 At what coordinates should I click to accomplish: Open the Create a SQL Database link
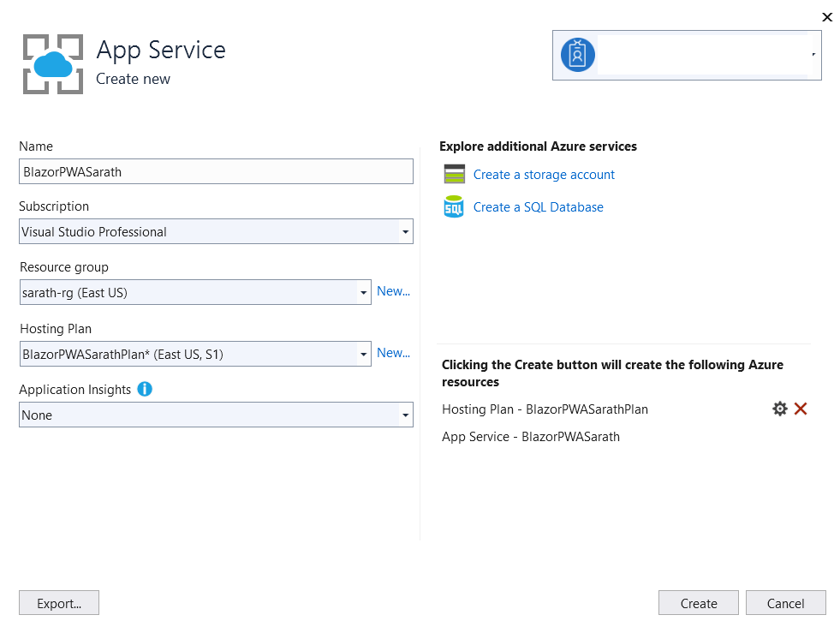pyautogui.click(x=538, y=206)
